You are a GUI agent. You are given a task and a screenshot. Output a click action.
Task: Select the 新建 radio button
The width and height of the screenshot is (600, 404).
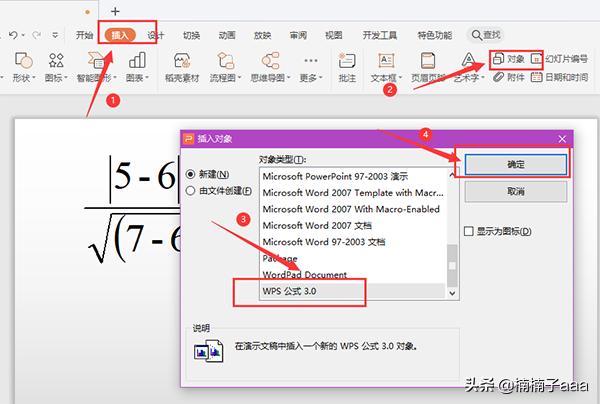pos(190,174)
